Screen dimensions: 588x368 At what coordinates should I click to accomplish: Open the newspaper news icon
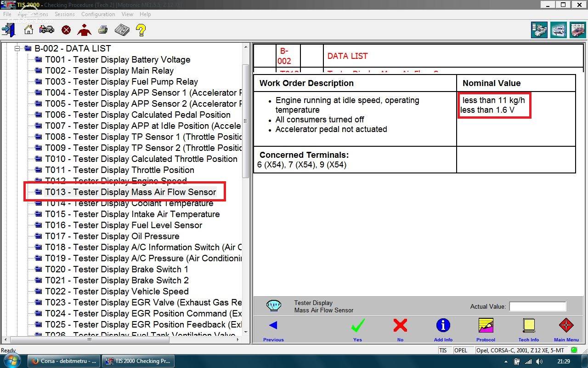point(122,30)
